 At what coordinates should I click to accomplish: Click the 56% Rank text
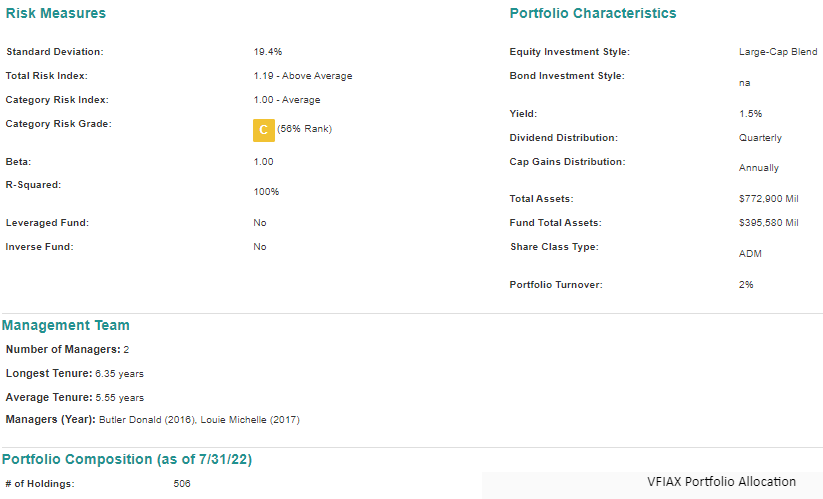coord(305,129)
